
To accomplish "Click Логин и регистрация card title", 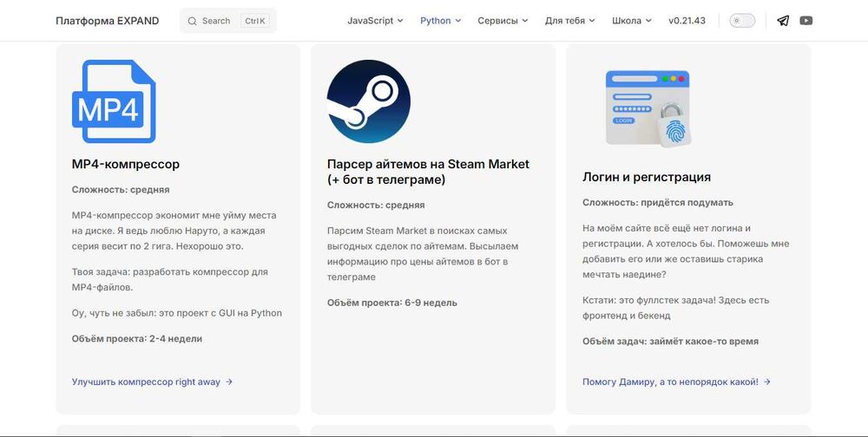I will (x=647, y=177).
